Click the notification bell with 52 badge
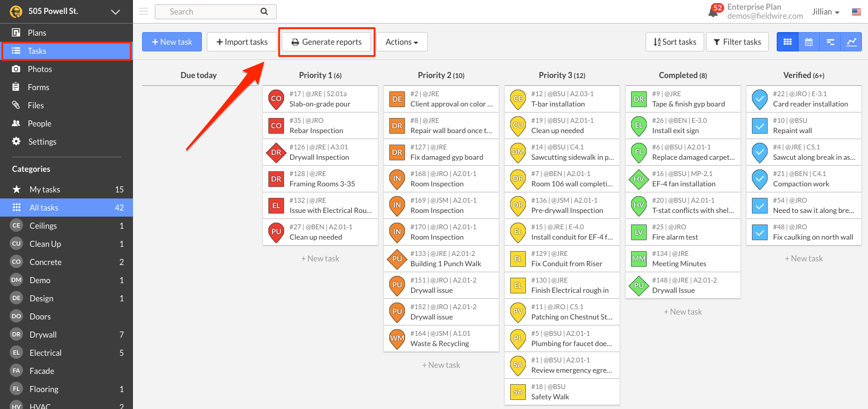The width and height of the screenshot is (868, 409). [714, 11]
